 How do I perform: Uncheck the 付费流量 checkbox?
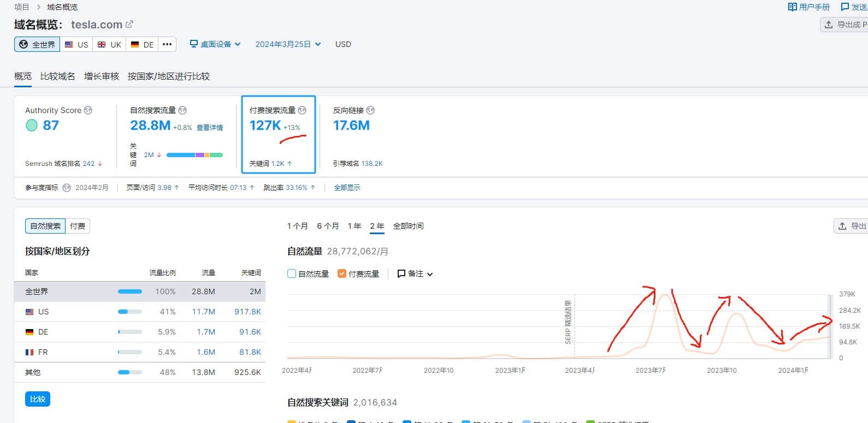(x=342, y=274)
